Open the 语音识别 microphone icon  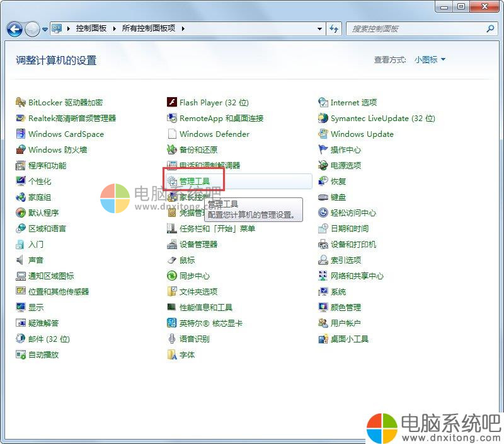172,339
